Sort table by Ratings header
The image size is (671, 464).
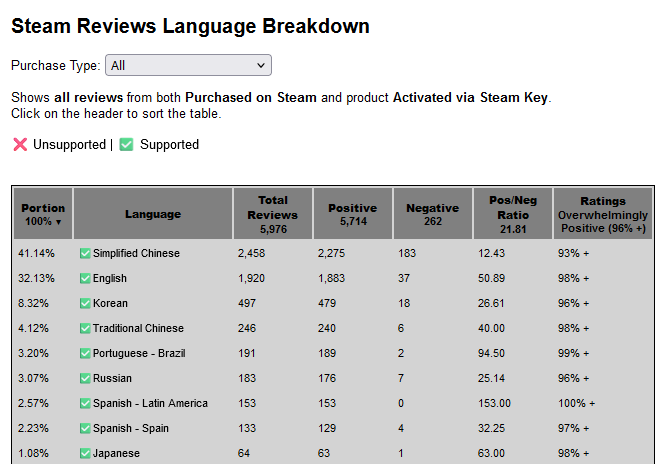pyautogui.click(x=603, y=214)
